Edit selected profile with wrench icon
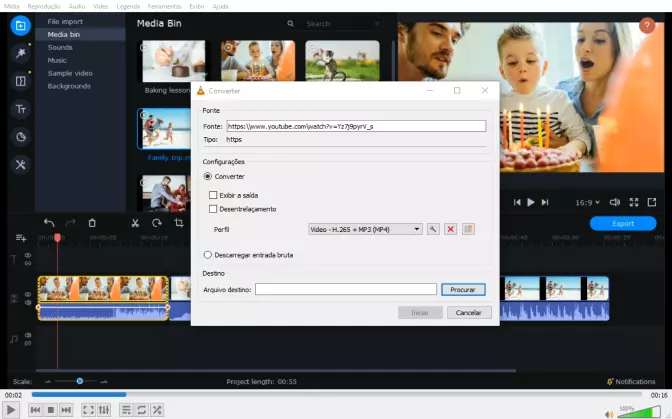672x419 pixels. [x=433, y=229]
